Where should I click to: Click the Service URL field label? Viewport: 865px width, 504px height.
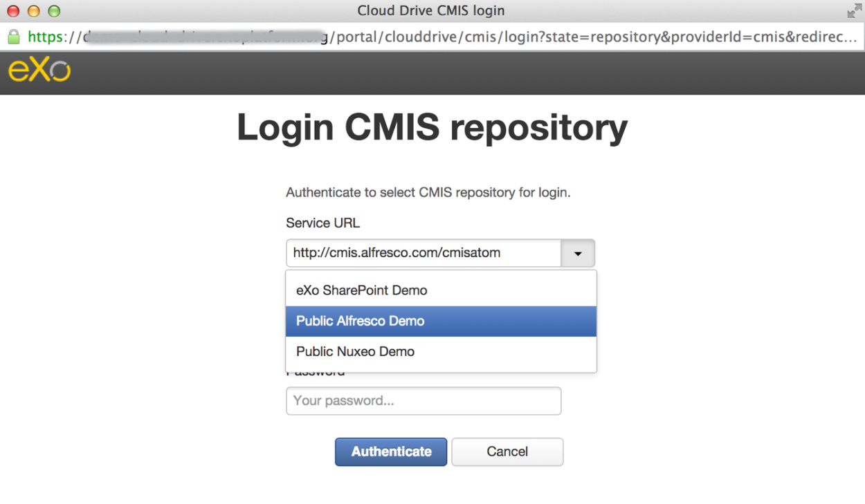322,223
